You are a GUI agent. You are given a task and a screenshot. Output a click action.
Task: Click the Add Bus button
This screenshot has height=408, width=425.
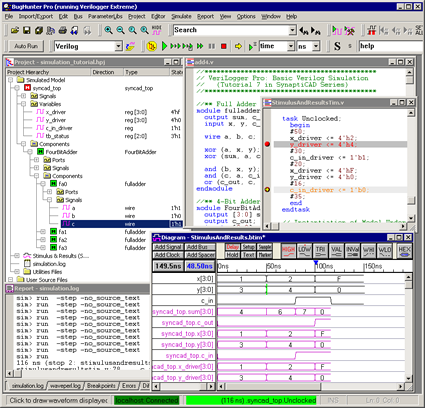point(200,247)
